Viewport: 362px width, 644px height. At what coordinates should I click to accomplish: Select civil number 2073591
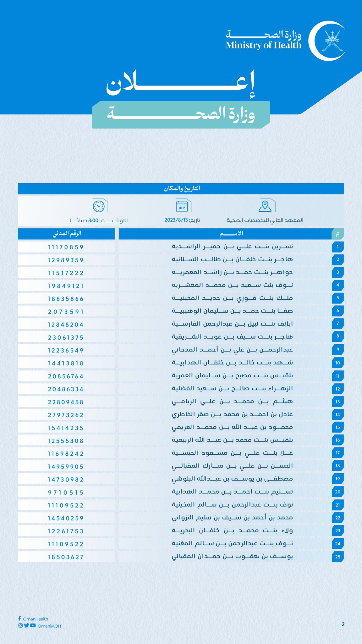coord(66,312)
